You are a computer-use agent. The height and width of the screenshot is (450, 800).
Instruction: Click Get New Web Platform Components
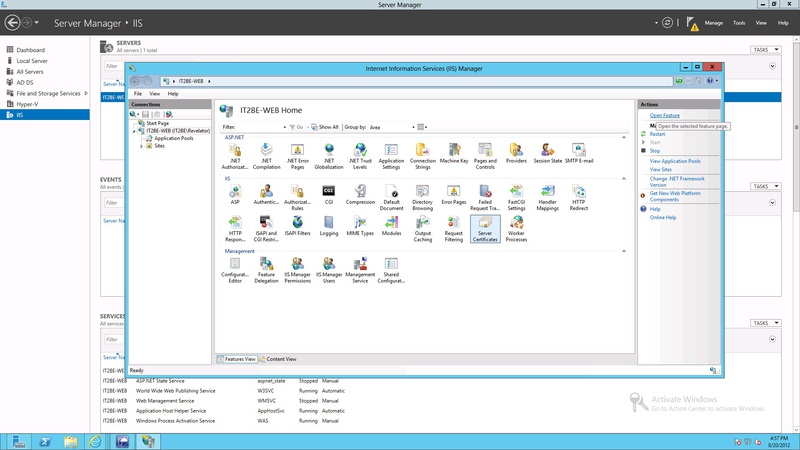[x=674, y=196]
